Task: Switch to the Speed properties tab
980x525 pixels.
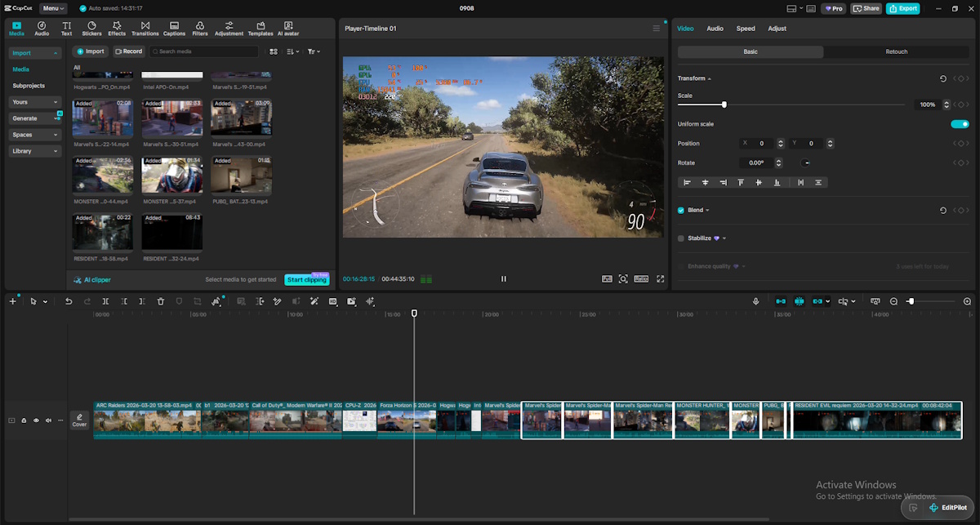Action: (x=746, y=29)
